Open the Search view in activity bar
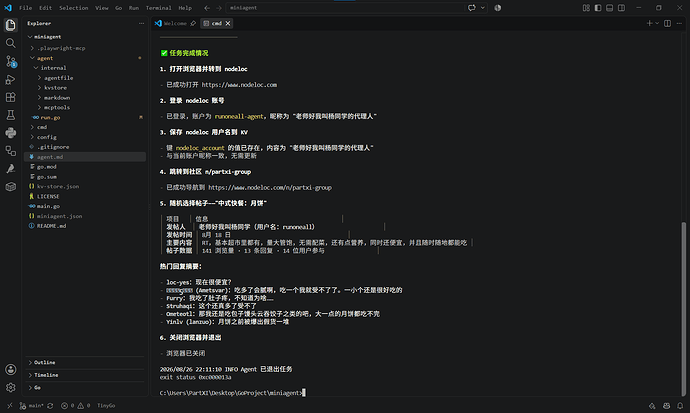 (11, 43)
